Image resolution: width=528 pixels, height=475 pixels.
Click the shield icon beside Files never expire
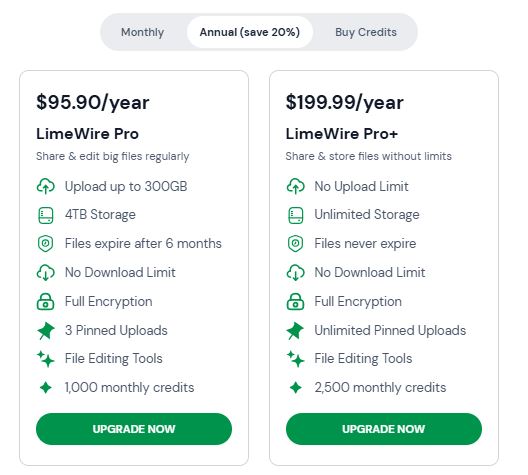point(295,243)
